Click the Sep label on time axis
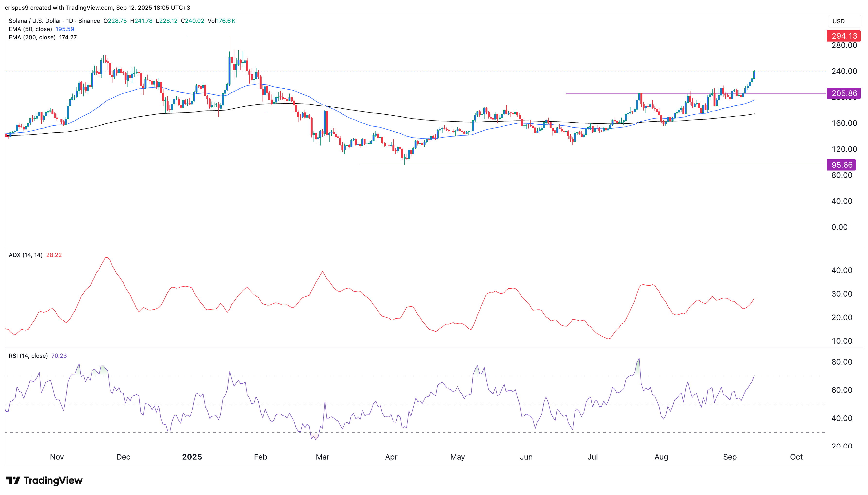Image resolution: width=868 pixels, height=495 pixels. coord(730,457)
